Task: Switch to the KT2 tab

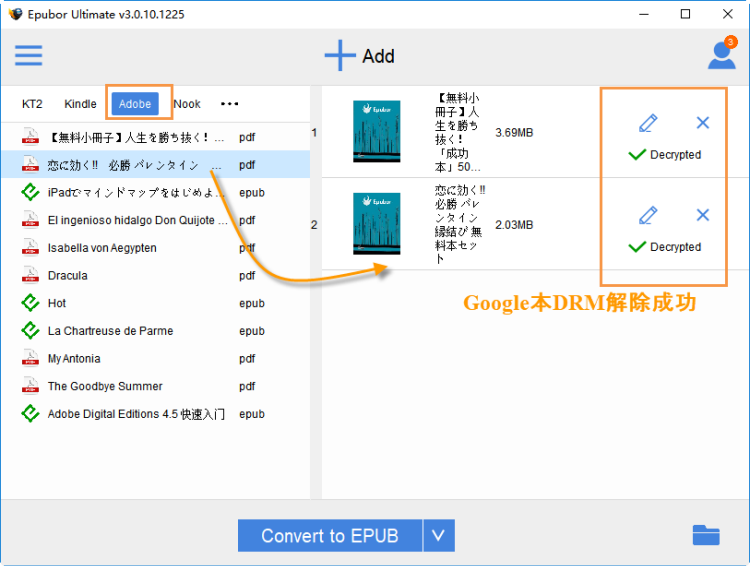Action: pyautogui.click(x=32, y=104)
